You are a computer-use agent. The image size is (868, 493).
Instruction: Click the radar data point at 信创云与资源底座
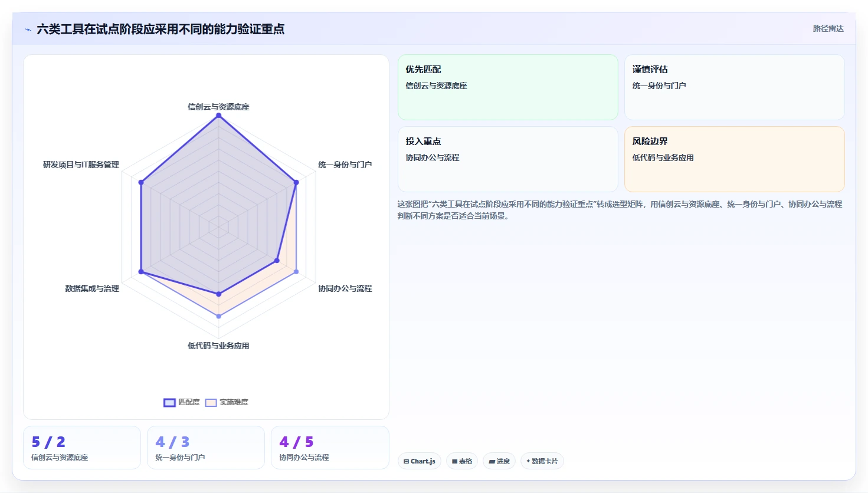pos(218,116)
